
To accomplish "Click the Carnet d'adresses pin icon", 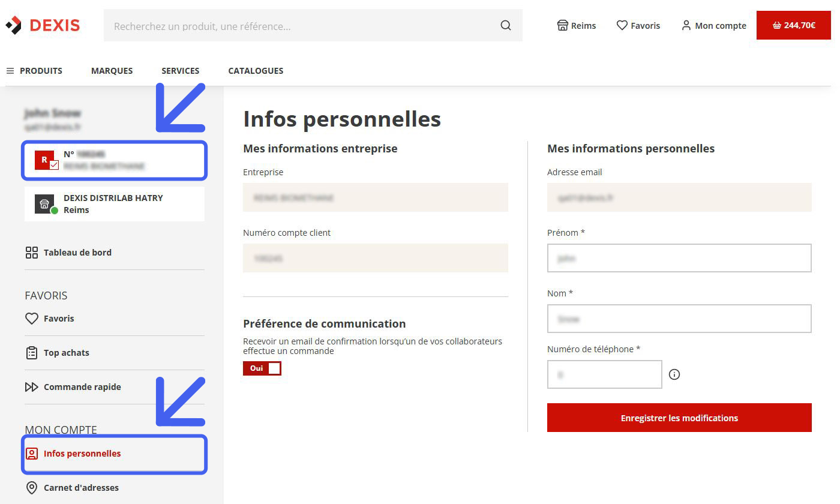I will [x=32, y=488].
